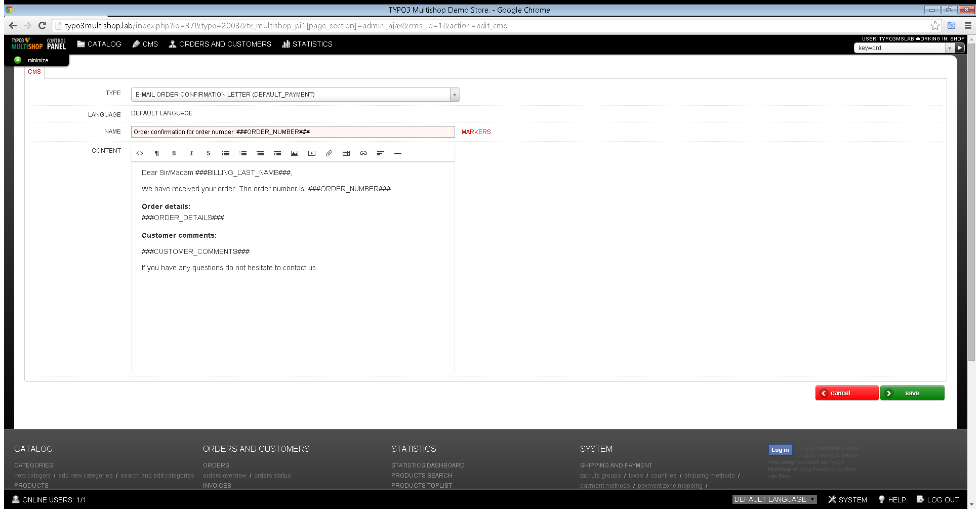Insert a horizontal rule
Screen dimensions: 980x513
398,153
